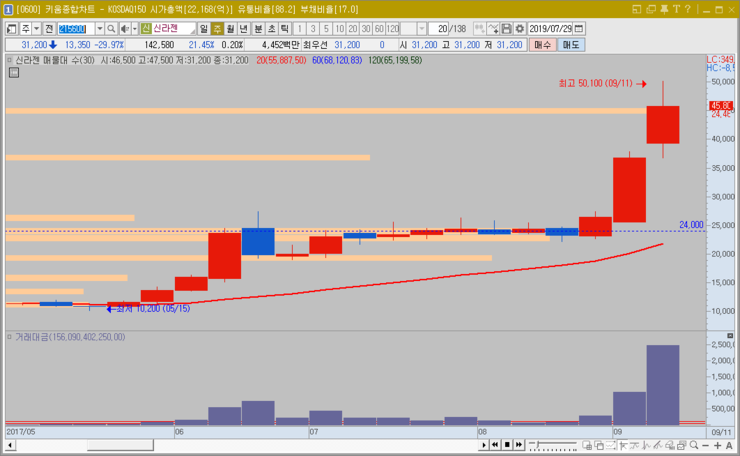Click the green 신 badge icon
The image size is (740, 456).
pos(146,29)
